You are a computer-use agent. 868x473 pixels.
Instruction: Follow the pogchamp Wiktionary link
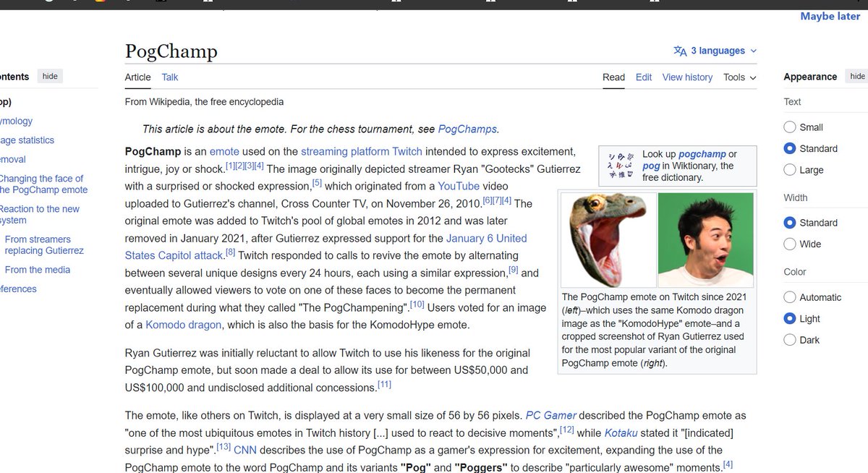coord(702,154)
